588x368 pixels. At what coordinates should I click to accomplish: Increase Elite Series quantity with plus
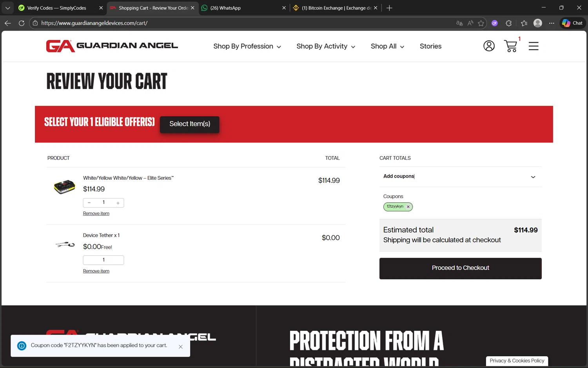(x=118, y=203)
